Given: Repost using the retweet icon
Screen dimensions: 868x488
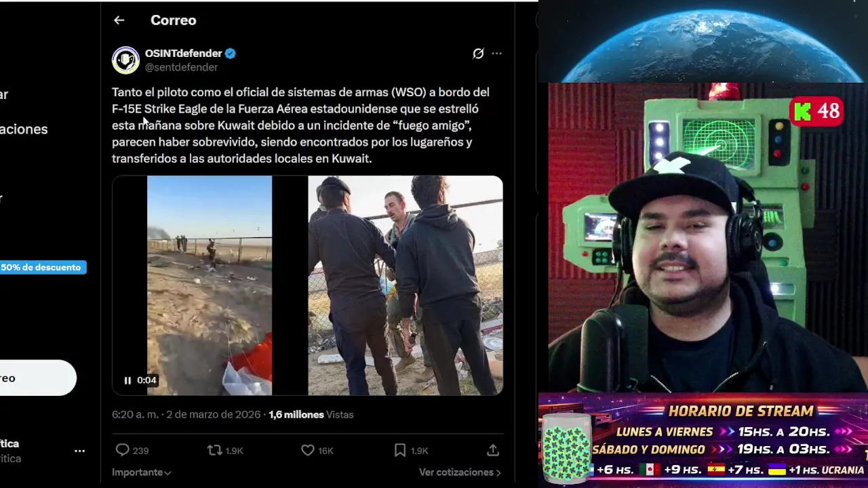Looking at the screenshot, I should pos(214,450).
